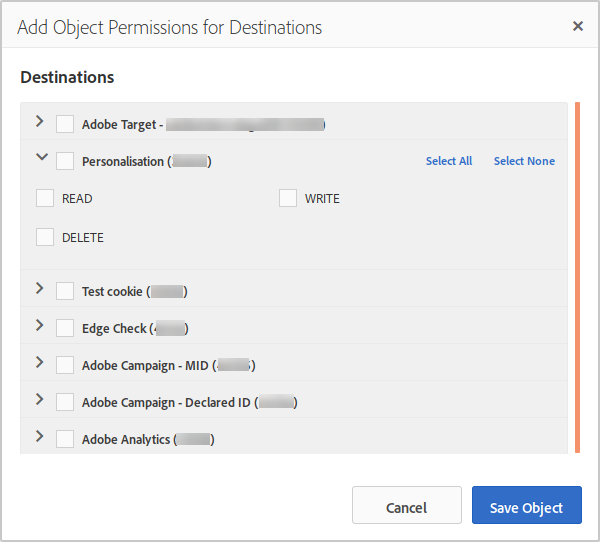Screen dimensions: 600x542
Task: Enable the DELETE permission checkbox
Action: click(x=45, y=237)
